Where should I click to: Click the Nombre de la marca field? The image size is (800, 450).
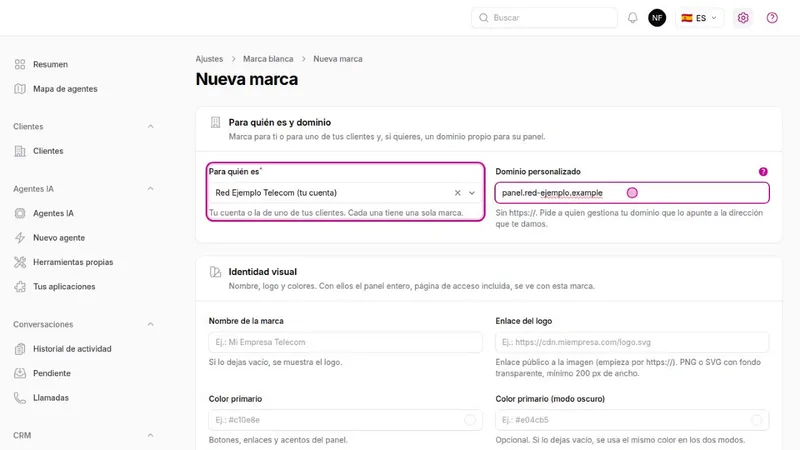(345, 342)
